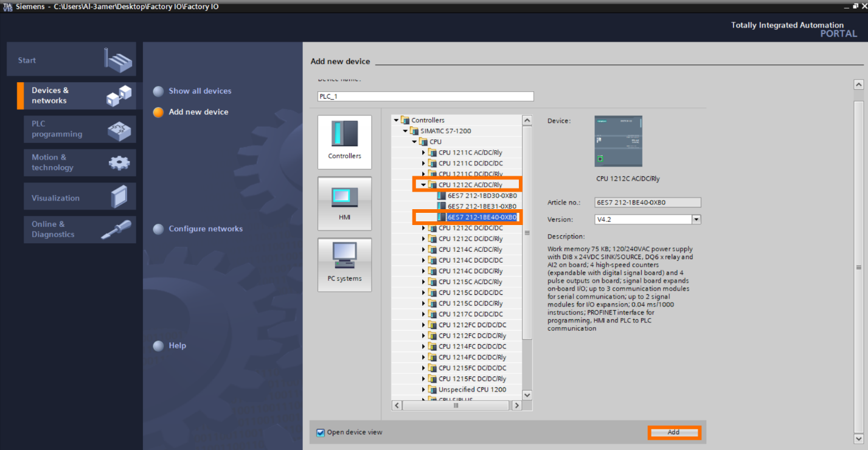Click folder icon of CPU 1217C DC/DC/DC

tap(432, 314)
